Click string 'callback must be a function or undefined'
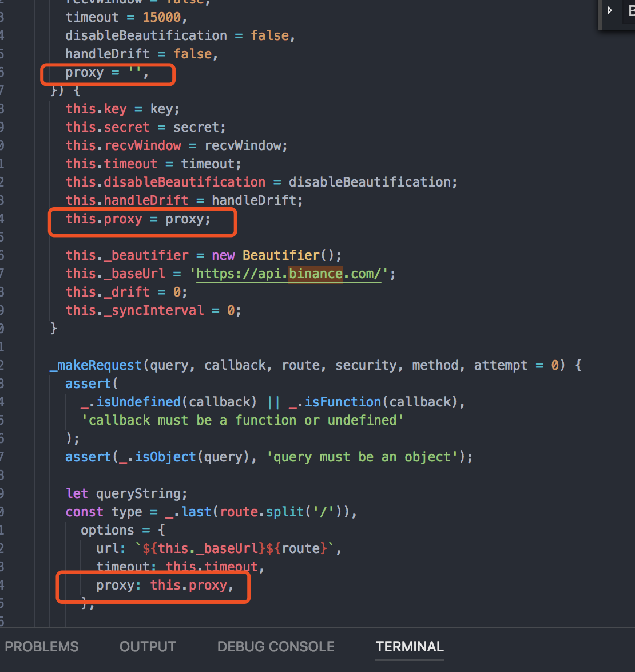The width and height of the screenshot is (635, 672). 242,420
